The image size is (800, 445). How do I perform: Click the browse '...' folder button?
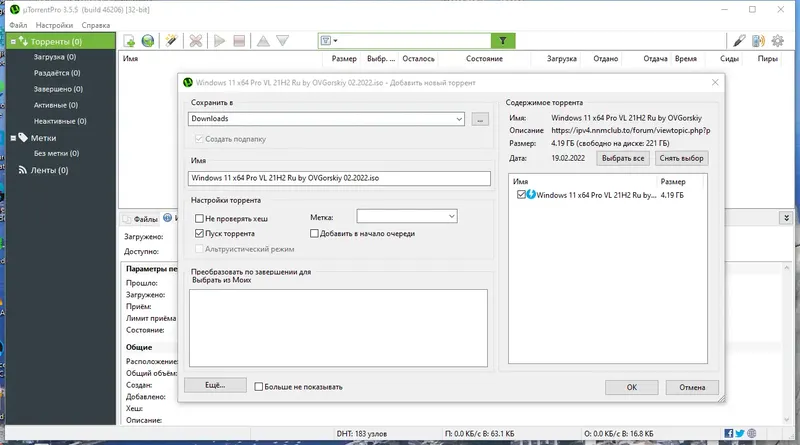tap(480, 119)
